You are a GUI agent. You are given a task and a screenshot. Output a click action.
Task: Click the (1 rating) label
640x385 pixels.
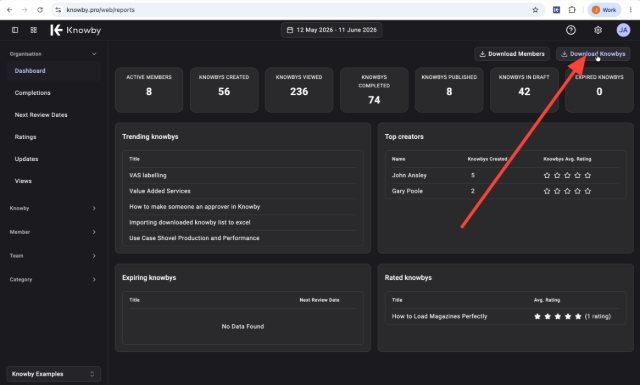598,316
